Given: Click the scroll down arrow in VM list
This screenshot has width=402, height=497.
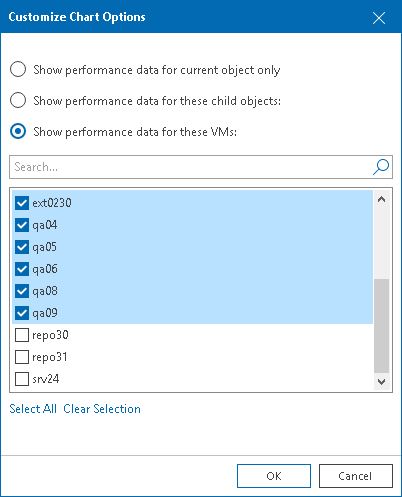Looking at the screenshot, I should (382, 381).
